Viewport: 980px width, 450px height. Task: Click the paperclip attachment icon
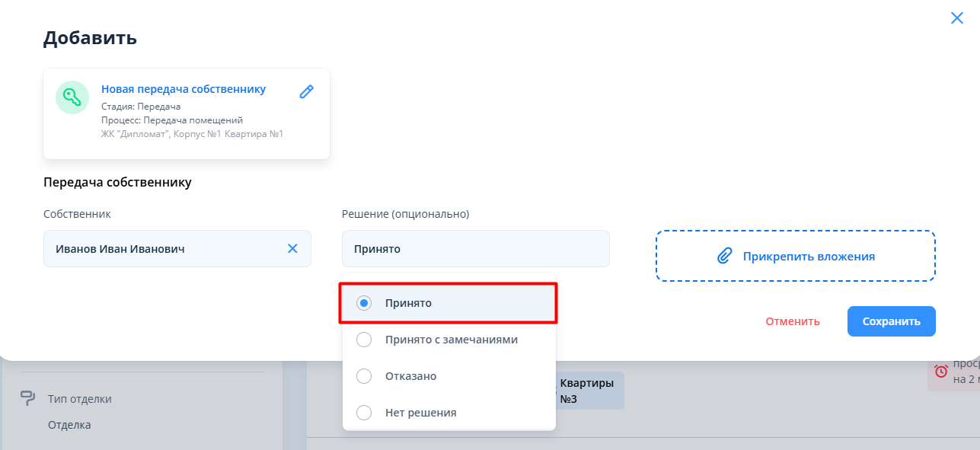pyautogui.click(x=724, y=257)
